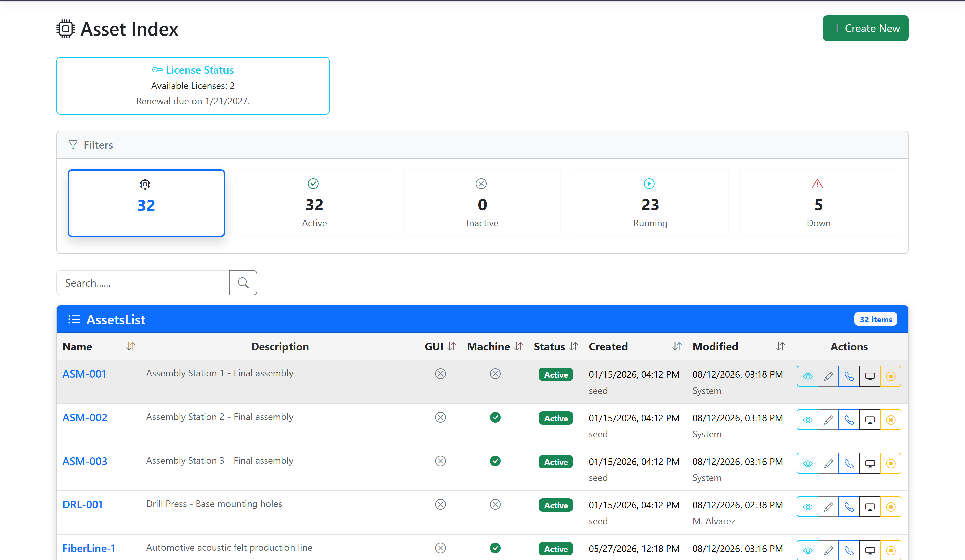
Task: Pause DRL-001 with the pause icon
Action: point(890,507)
